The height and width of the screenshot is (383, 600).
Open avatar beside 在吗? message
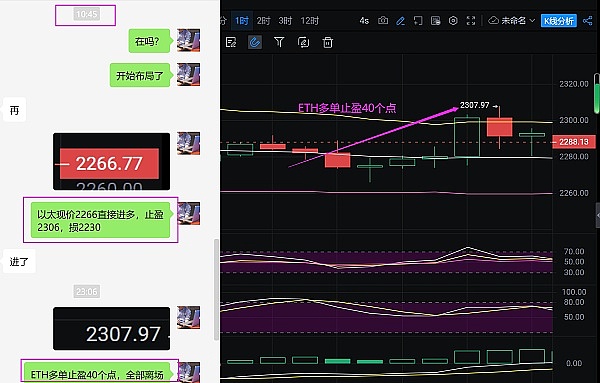[188, 40]
